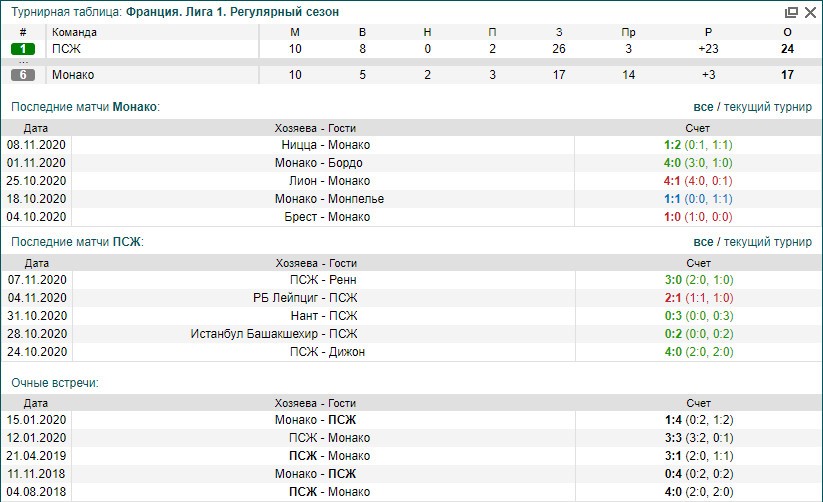Viewport: 823px width, 502px height.
Task: Filter Монако matches by 'текущий турнир'
Action: pos(767,106)
